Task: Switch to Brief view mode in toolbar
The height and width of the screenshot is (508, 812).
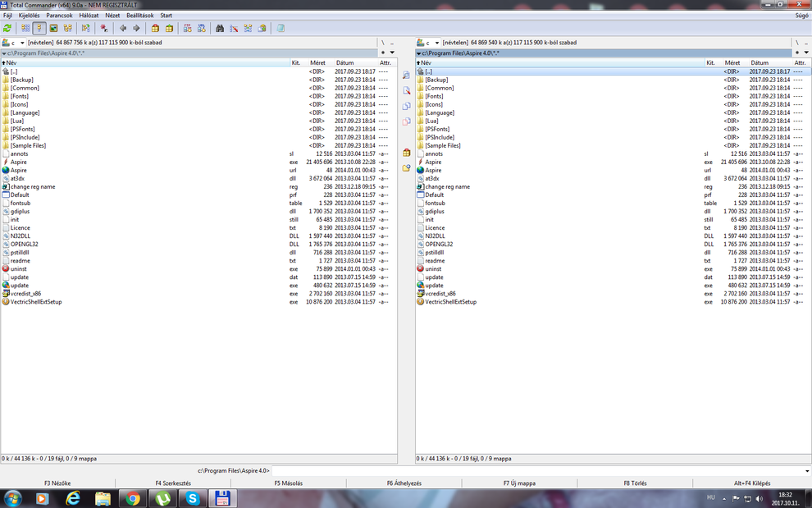Action: point(25,28)
